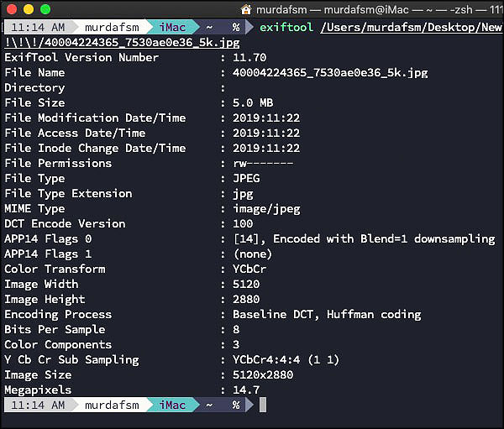Click the File Permissions value rw-------
This screenshot has height=429, width=504.
click(x=263, y=163)
